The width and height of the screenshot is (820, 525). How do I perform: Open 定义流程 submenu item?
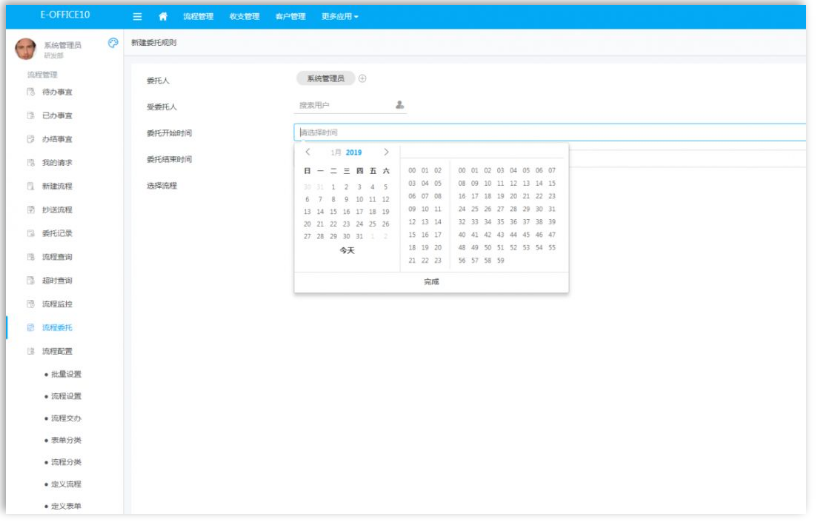coord(66,484)
